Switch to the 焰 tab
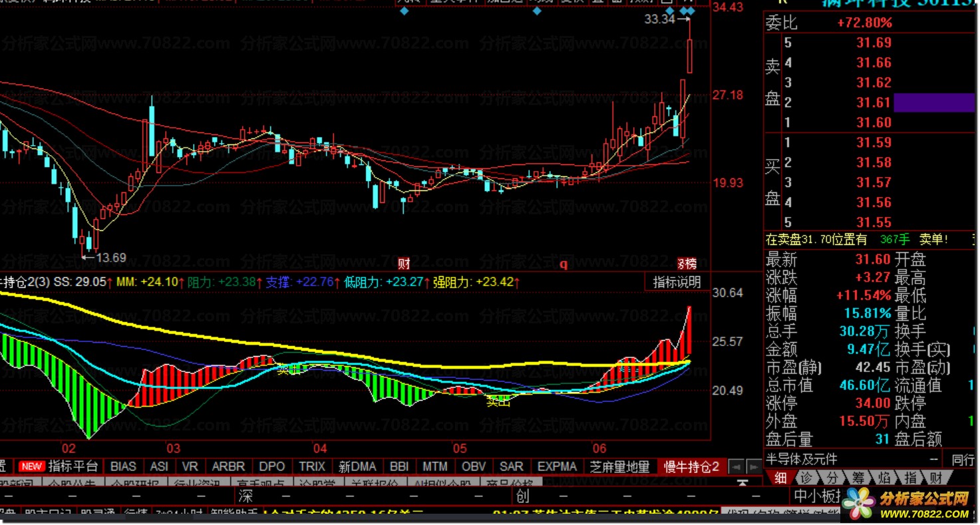 [885, 476]
